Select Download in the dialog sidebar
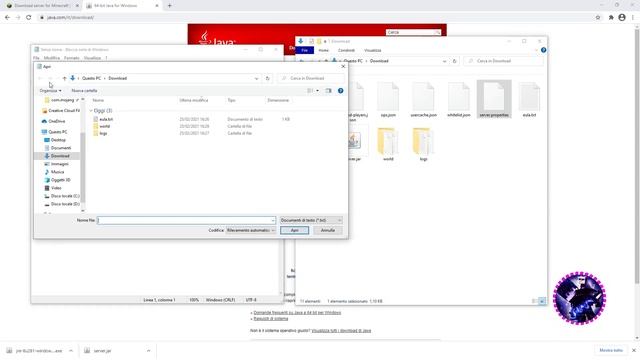640x360 pixels. tap(57, 156)
